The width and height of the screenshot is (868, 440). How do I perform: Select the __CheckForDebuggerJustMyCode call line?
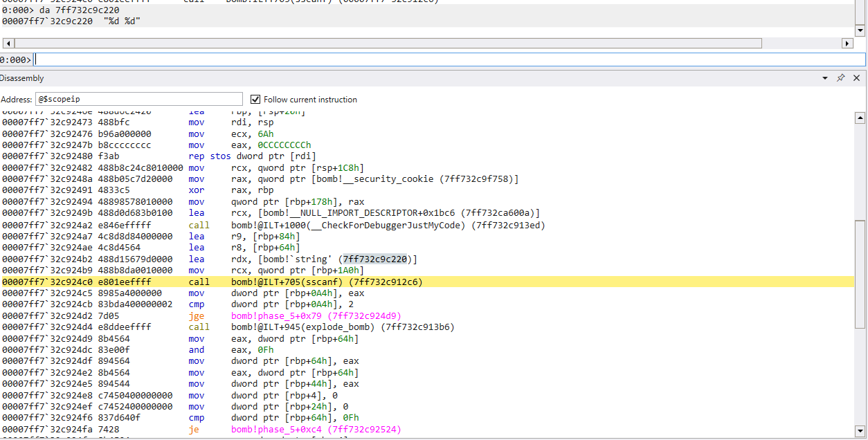click(x=388, y=225)
